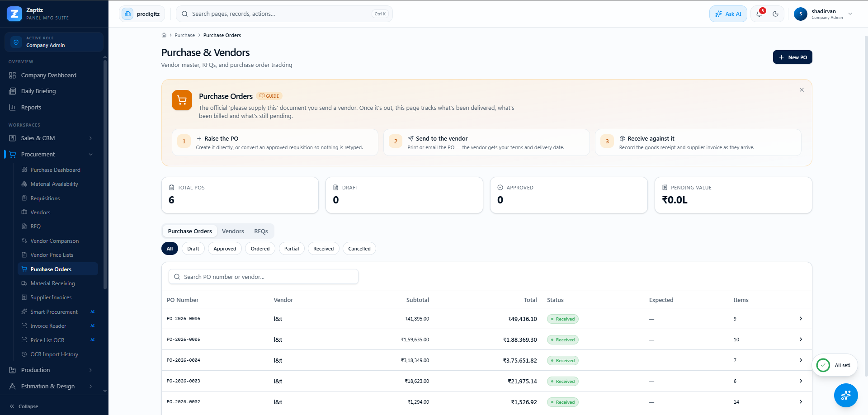868x415 pixels.
Task: Toggle dark mode moon icon
Action: [x=775, y=14]
